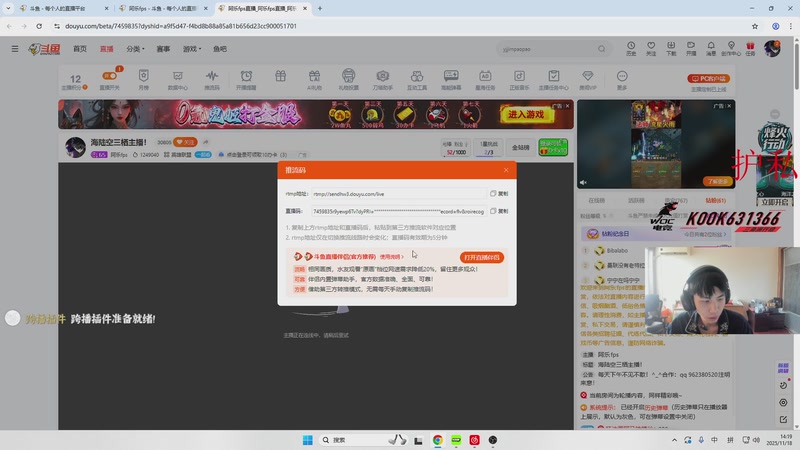This screenshot has width=800, height=450.
Task: Open the A Gift (A礼包) icon
Action: click(314, 80)
